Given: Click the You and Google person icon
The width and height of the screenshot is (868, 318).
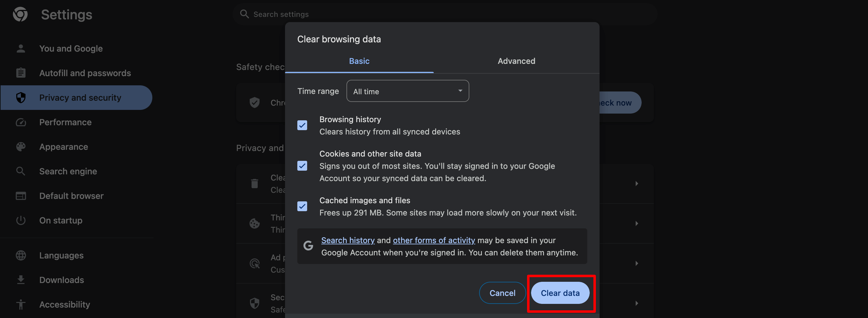Looking at the screenshot, I should click(21, 48).
